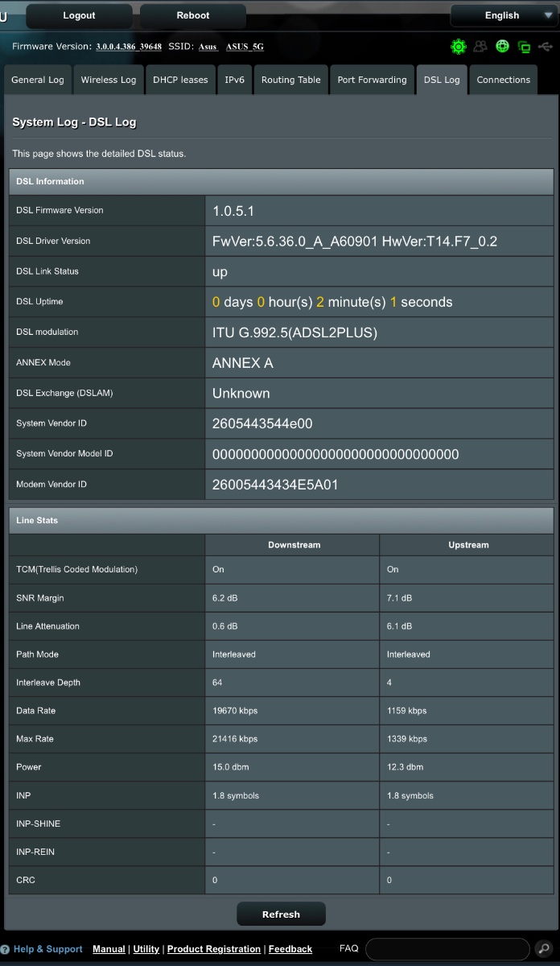560x966 pixels.
Task: Click the Reboot button
Action: pyautogui.click(x=193, y=15)
